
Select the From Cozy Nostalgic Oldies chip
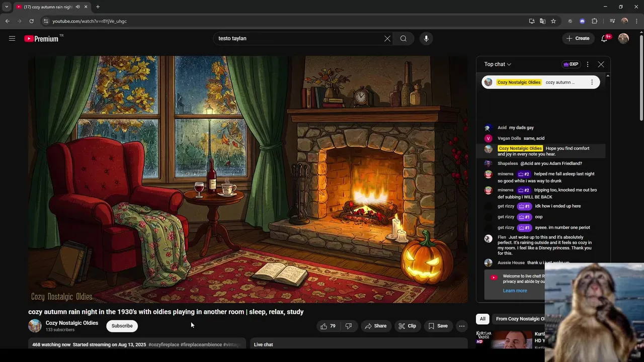tap(520, 319)
